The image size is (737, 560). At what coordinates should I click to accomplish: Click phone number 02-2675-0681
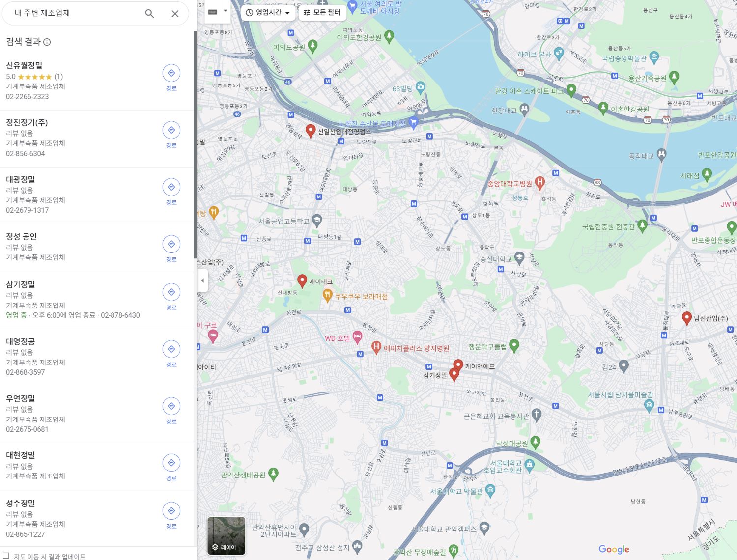tap(28, 429)
